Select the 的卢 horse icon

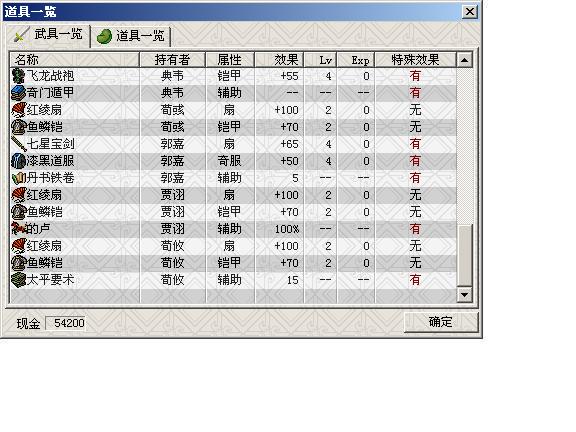(x=18, y=229)
